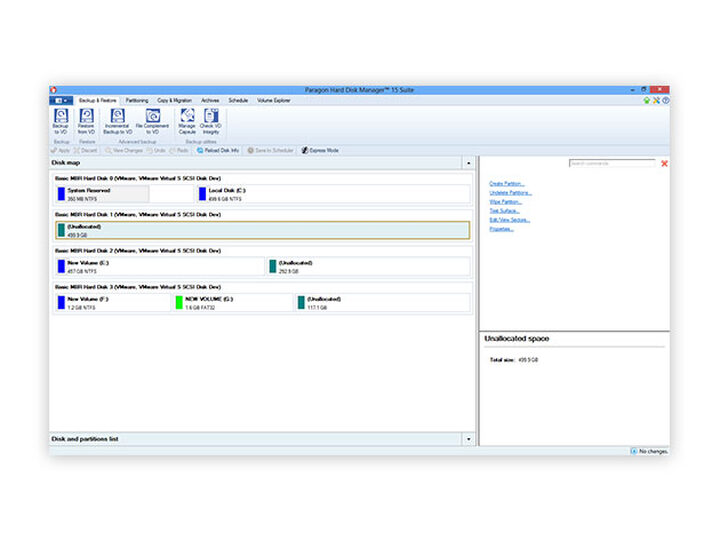Image resolution: width=720 pixels, height=541 pixels.
Task: Open the help question mark icon
Action: click(x=666, y=100)
